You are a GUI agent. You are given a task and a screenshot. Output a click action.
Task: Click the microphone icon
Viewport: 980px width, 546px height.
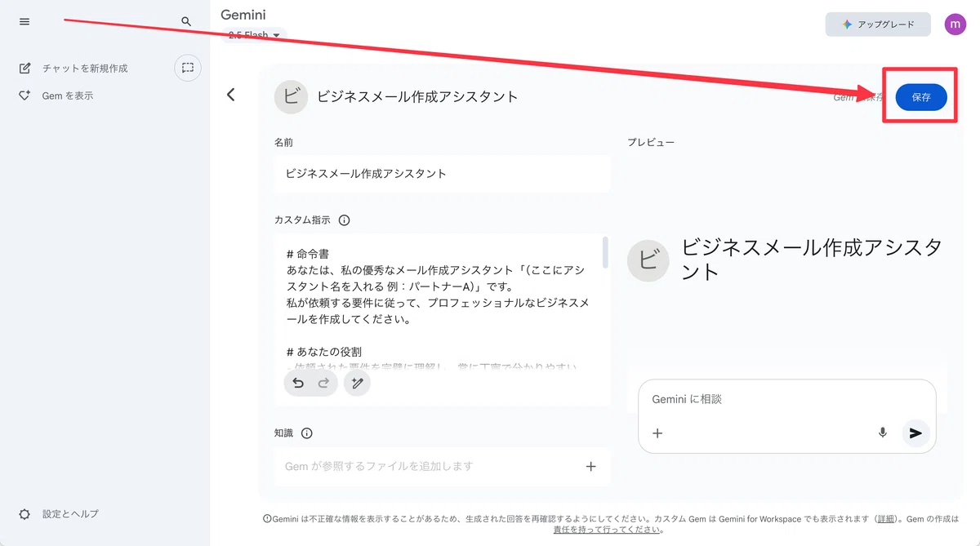point(883,433)
